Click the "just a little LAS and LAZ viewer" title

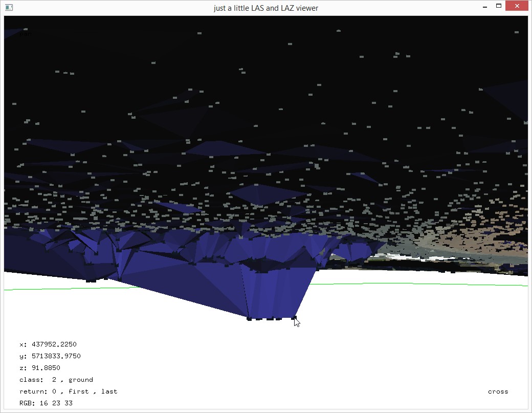(x=266, y=8)
